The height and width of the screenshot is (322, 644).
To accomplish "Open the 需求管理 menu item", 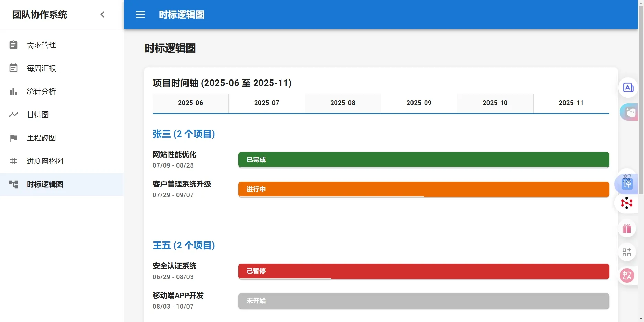I will pos(41,45).
